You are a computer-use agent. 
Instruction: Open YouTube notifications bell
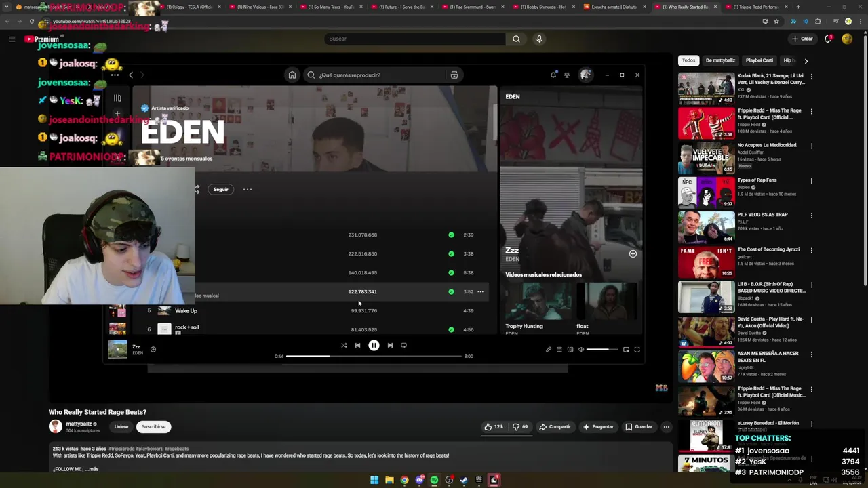(x=828, y=39)
